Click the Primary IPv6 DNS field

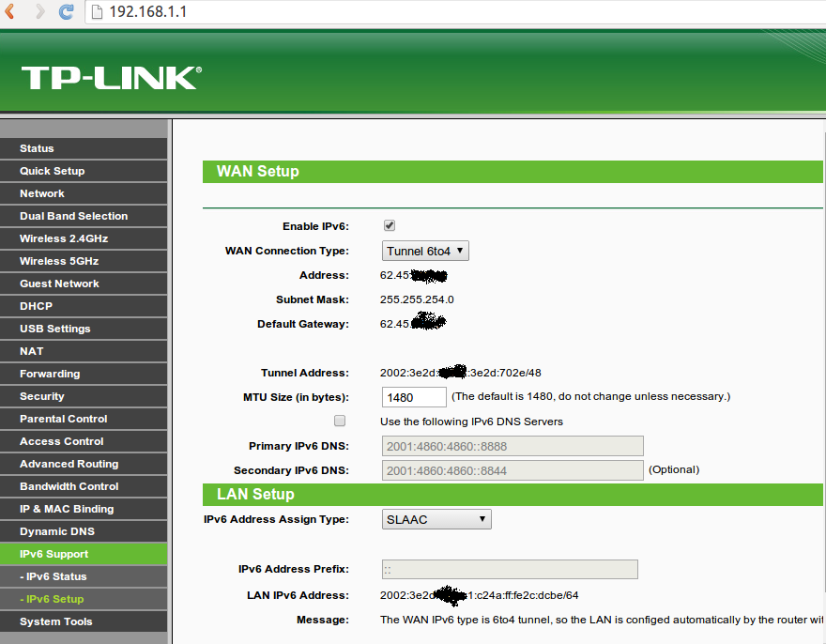click(512, 446)
